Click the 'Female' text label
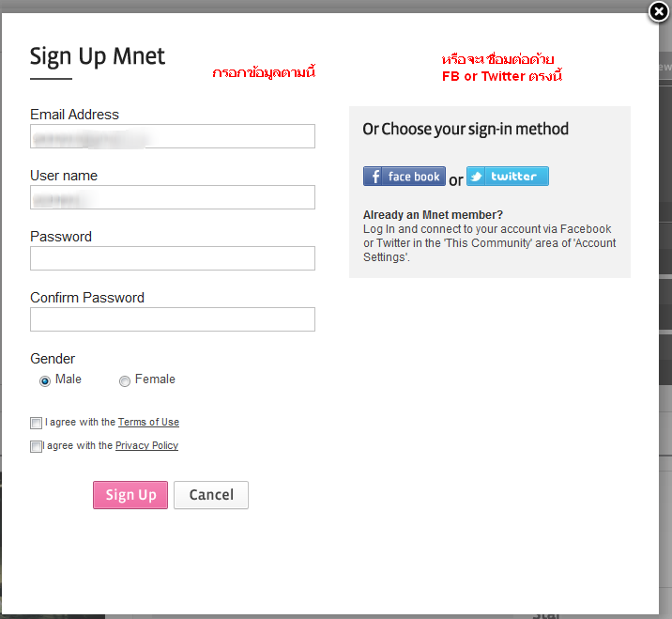672x619 pixels. pos(155,379)
